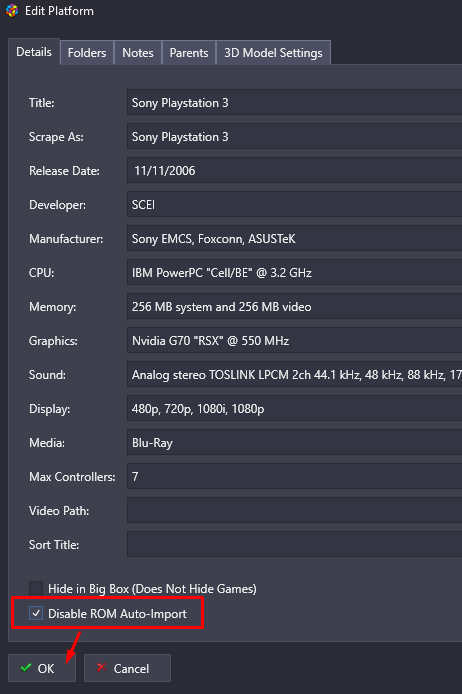Focus the Max Controllers field
This screenshot has height=694, width=462.
pyautogui.click(x=295, y=476)
